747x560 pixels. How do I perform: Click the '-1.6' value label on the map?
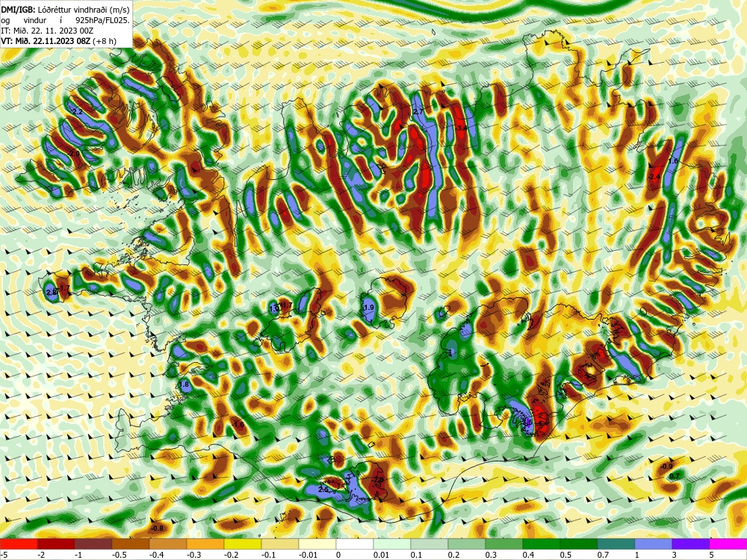pos(238,424)
